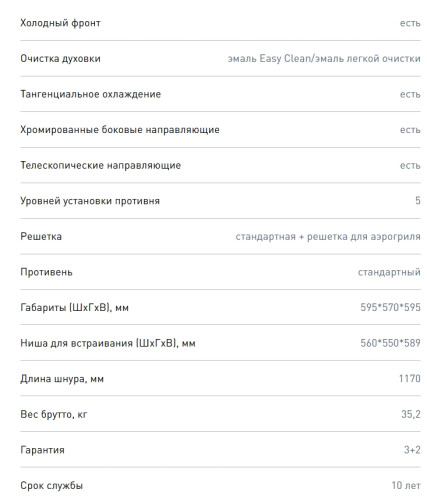Screen dimensions: 427x500
Task: Click value 5 for tray levels
Action: pyautogui.click(x=418, y=201)
